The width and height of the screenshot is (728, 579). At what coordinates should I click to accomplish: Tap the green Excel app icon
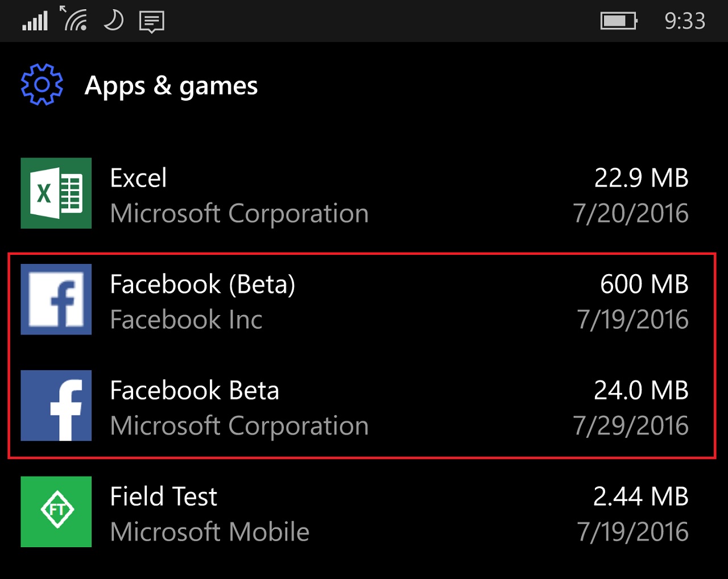pos(56,193)
